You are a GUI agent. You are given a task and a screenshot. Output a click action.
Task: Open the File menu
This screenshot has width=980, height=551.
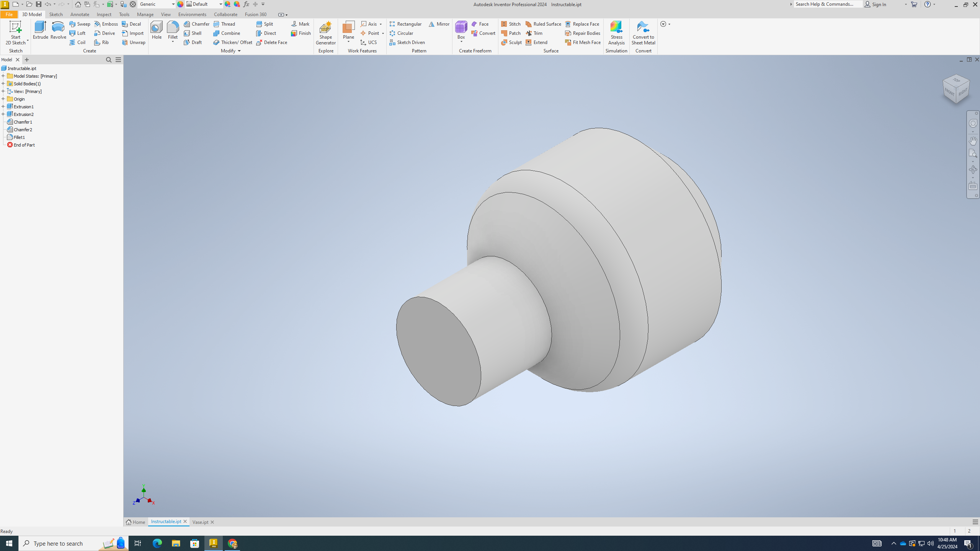pos(9,14)
